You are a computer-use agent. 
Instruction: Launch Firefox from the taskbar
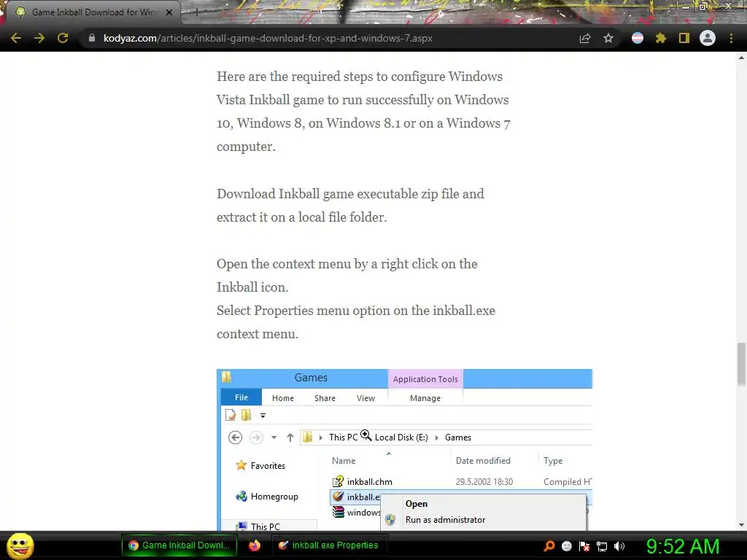(255, 545)
